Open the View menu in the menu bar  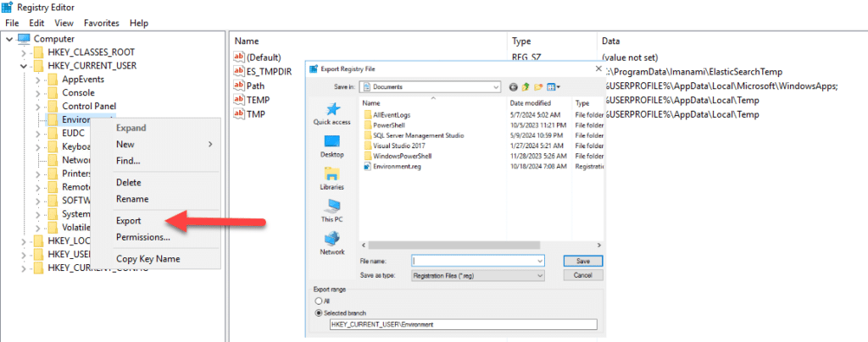[64, 23]
